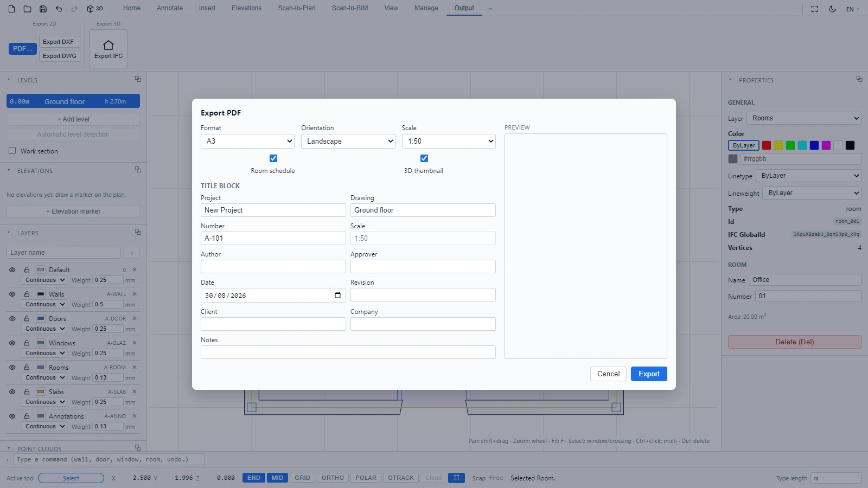
Task: Click the Undo arrow icon
Action: point(59,9)
